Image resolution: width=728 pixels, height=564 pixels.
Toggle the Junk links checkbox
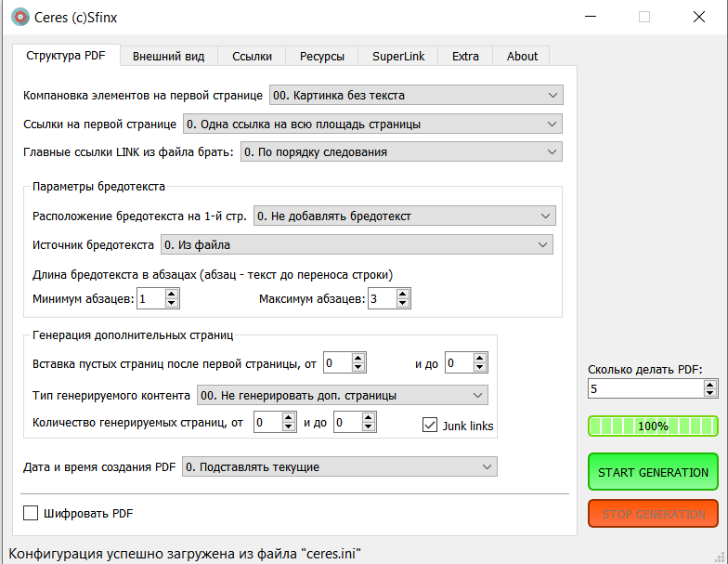[429, 425]
